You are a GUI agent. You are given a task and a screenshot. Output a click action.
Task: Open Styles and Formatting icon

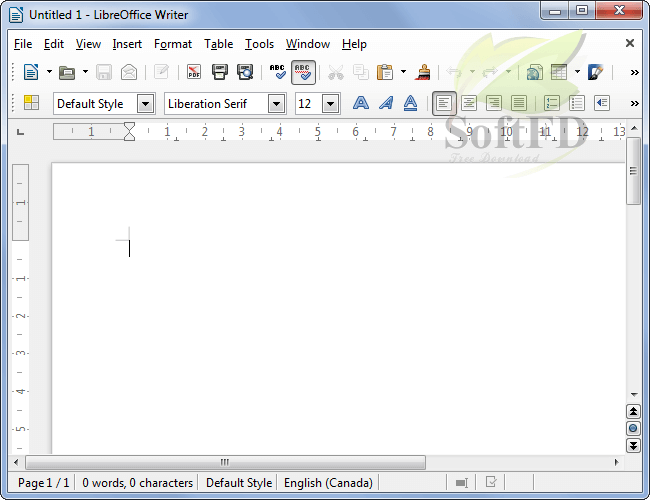pyautogui.click(x=32, y=102)
